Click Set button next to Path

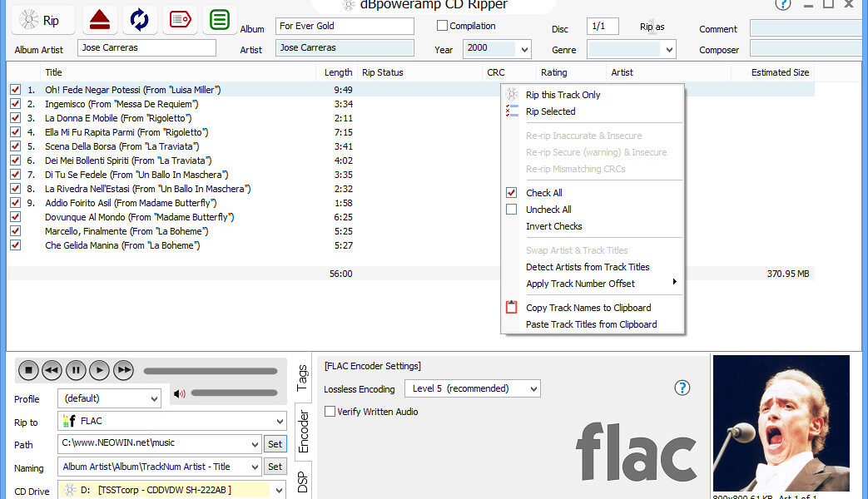point(275,443)
